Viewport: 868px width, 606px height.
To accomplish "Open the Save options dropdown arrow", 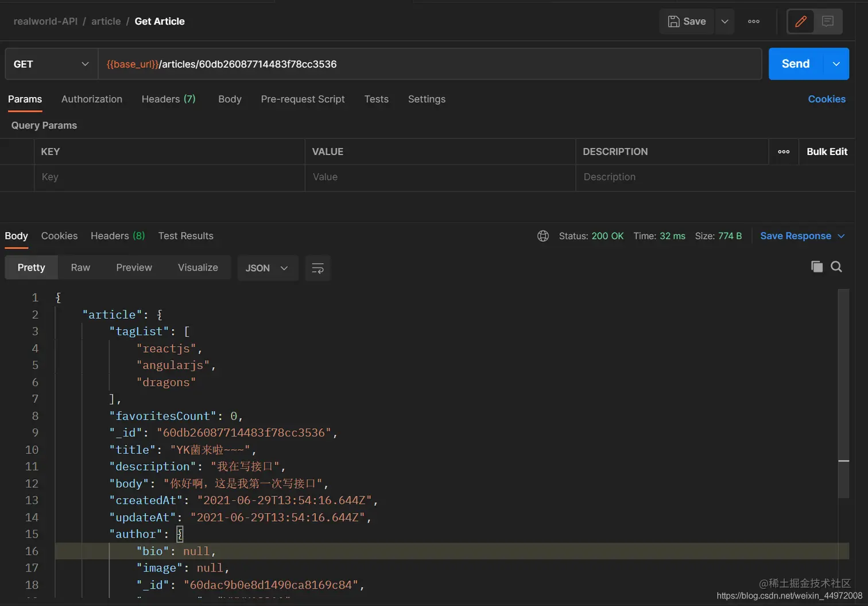I will (x=724, y=21).
